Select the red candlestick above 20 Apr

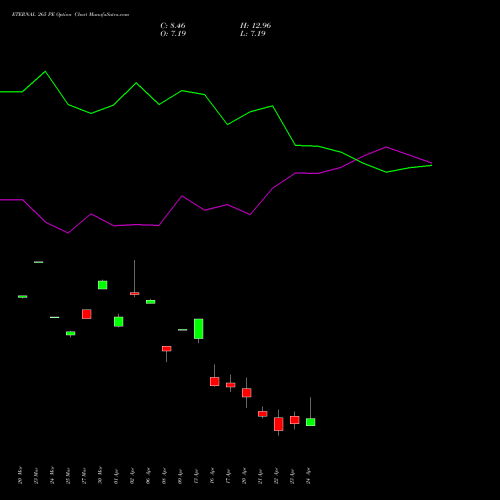(247, 393)
